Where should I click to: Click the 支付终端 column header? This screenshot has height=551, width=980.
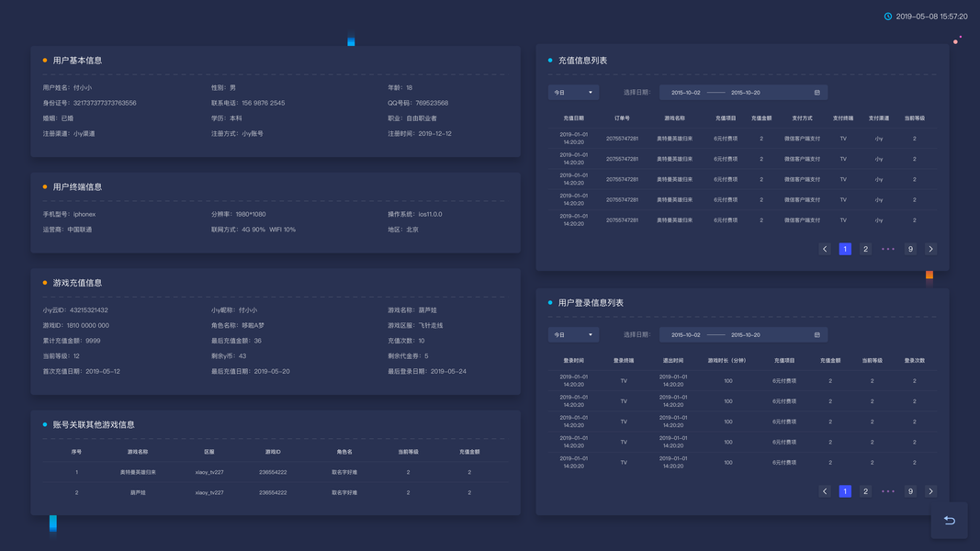click(x=843, y=118)
